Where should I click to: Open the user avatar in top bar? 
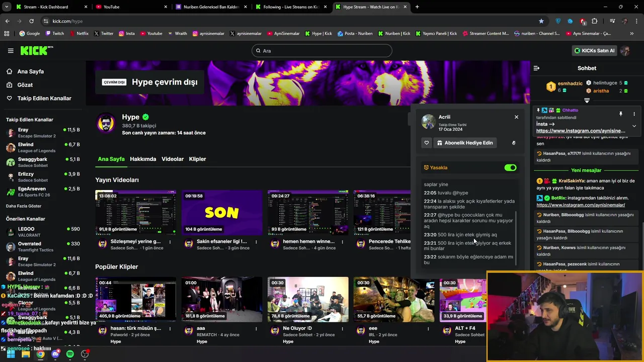click(x=625, y=50)
